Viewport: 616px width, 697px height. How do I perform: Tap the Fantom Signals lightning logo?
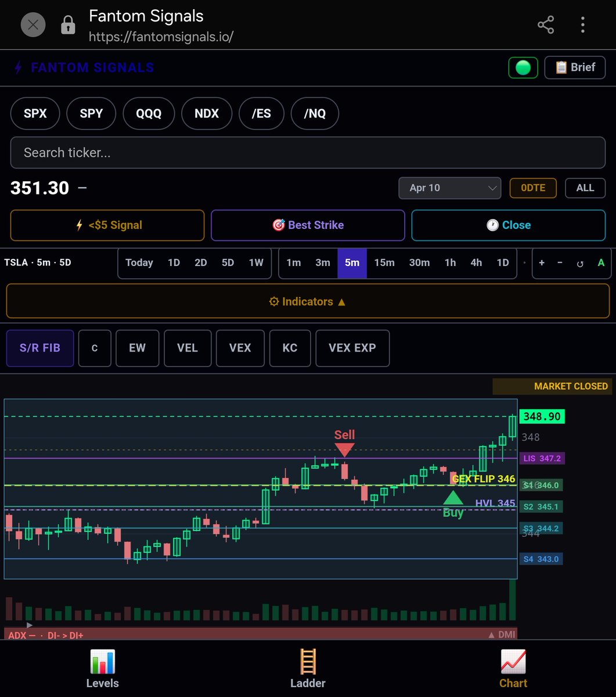[19, 68]
